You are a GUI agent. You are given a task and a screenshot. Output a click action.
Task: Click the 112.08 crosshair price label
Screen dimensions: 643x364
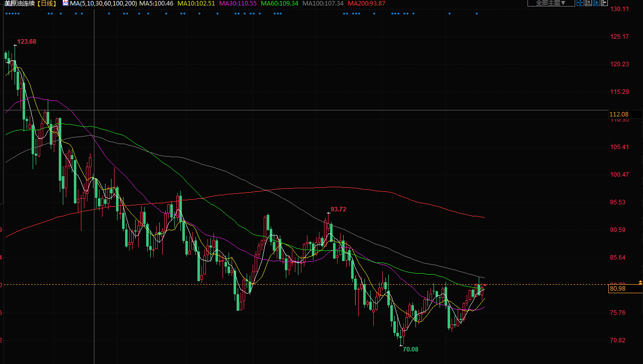[x=619, y=114]
